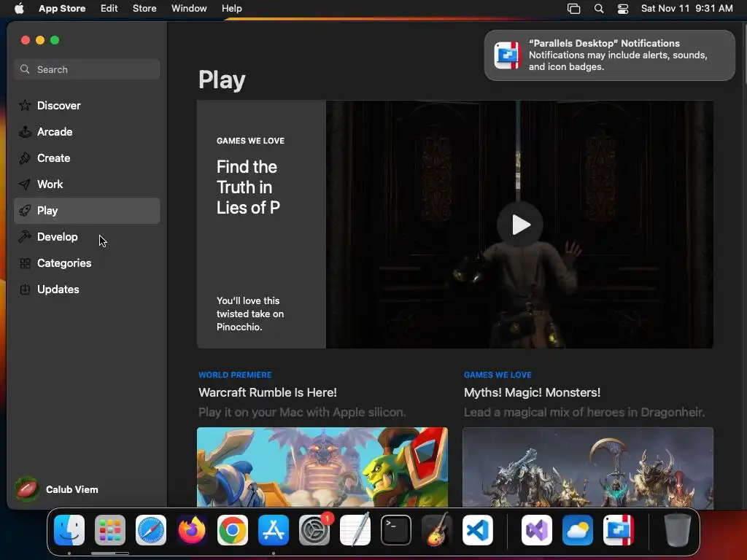Image resolution: width=747 pixels, height=560 pixels.
Task: Click the Work paper plane icon
Action: (x=25, y=184)
